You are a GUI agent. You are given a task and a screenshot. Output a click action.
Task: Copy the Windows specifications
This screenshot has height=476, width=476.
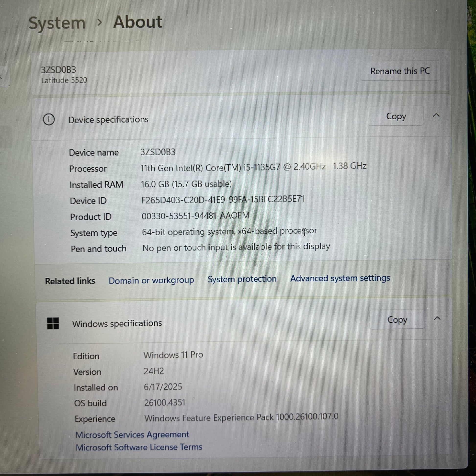(397, 319)
